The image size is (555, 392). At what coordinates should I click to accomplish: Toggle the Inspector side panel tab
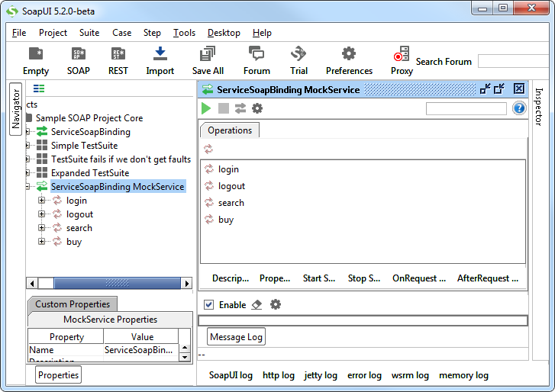click(538, 107)
